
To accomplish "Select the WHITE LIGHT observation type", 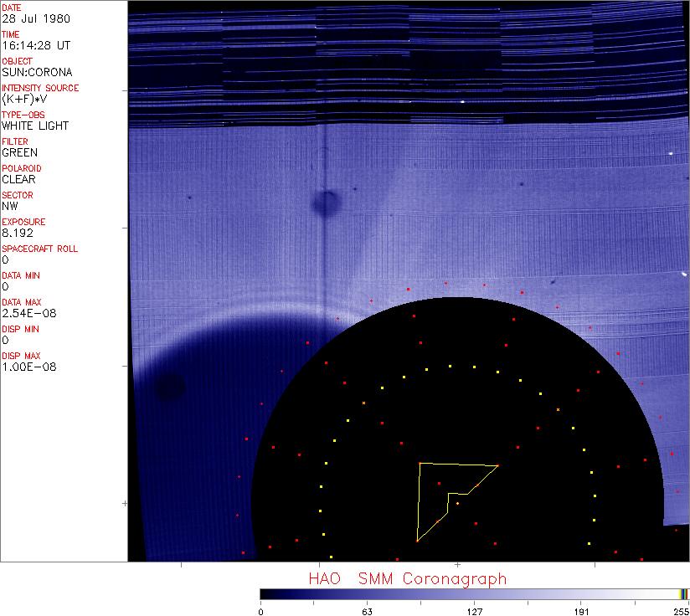I will point(35,126).
